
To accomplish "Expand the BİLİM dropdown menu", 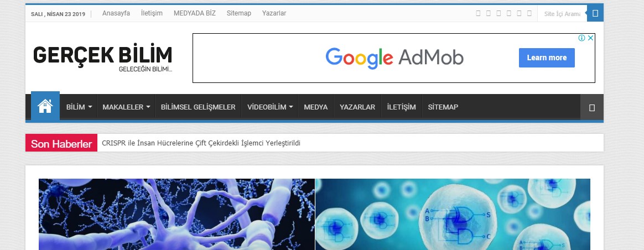I will pos(79,107).
